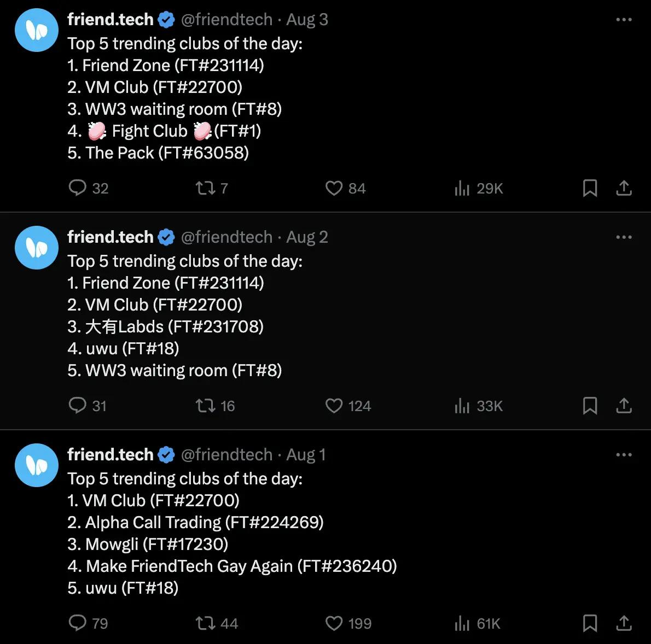Open more options on Aug 3 tweet
The height and width of the screenshot is (644, 651).
[624, 20]
